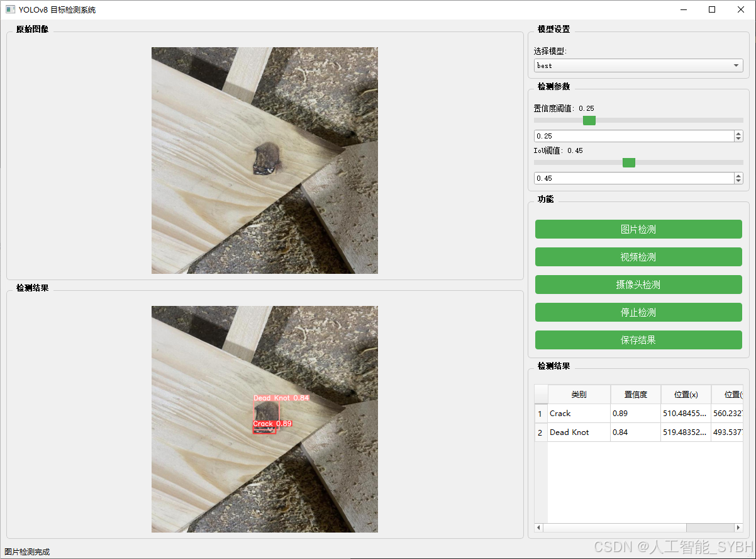Save results with 保存结果 button
The width and height of the screenshot is (756, 559).
pyautogui.click(x=638, y=340)
